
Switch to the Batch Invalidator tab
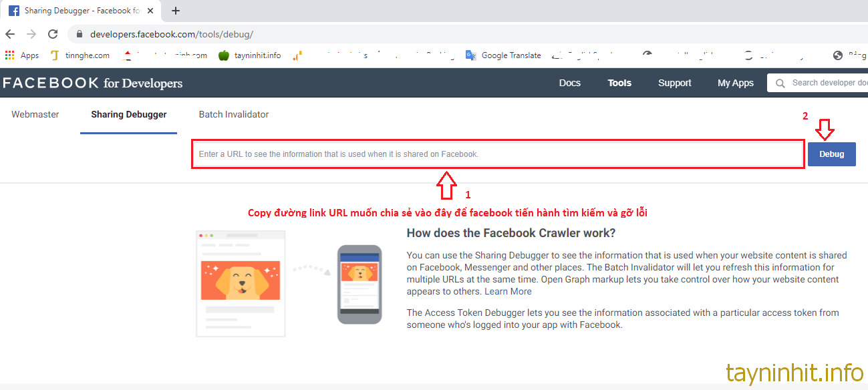pos(234,114)
